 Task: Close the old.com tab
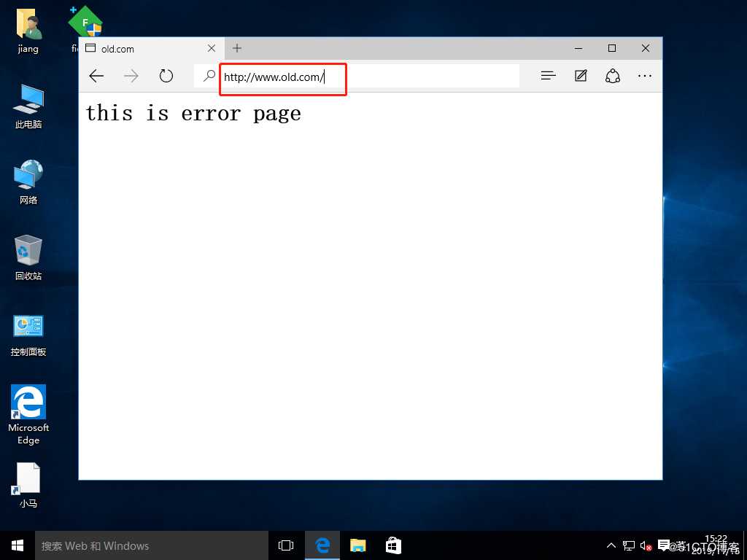point(212,48)
